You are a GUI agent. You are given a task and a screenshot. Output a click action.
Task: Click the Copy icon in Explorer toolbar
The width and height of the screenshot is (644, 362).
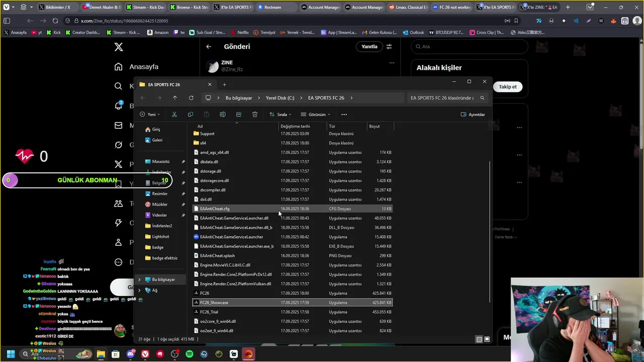(x=190, y=114)
